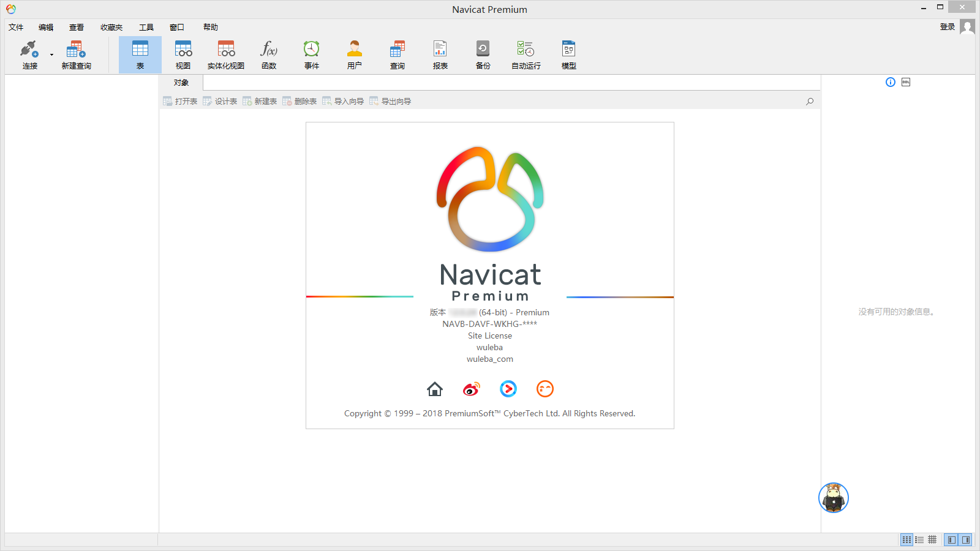Open the View (查看) menu
The image size is (980, 551).
click(77, 27)
